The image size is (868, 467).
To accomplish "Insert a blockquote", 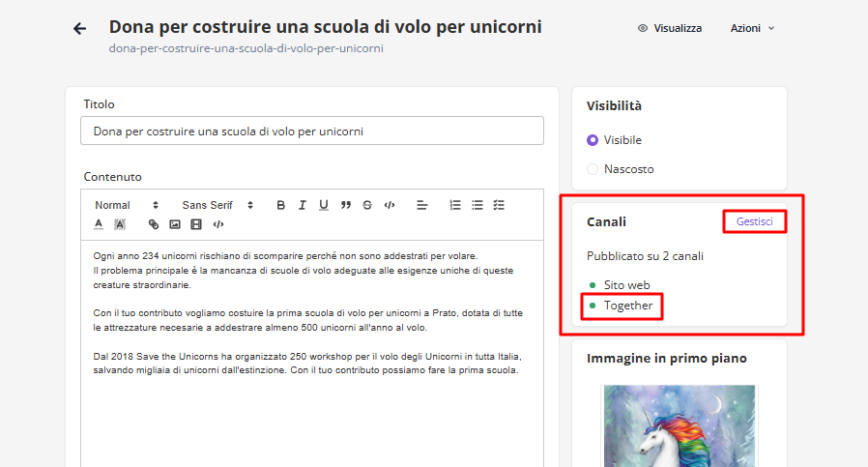I will [x=345, y=205].
